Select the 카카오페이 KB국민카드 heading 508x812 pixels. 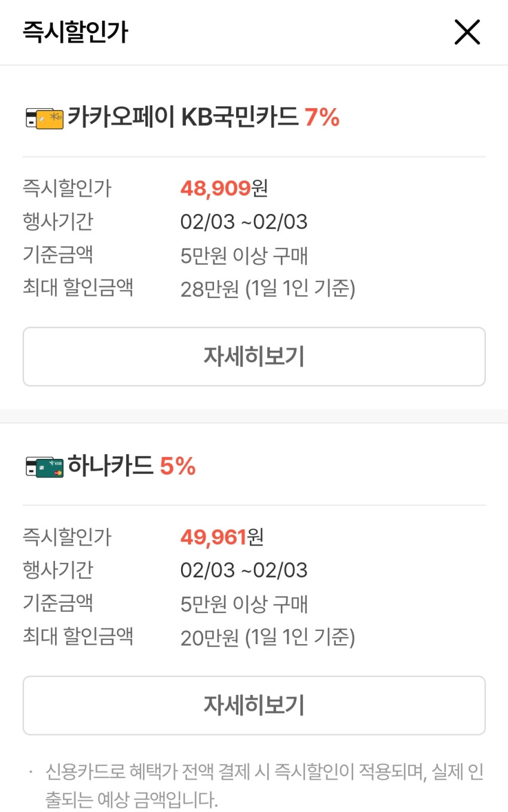click(x=182, y=117)
